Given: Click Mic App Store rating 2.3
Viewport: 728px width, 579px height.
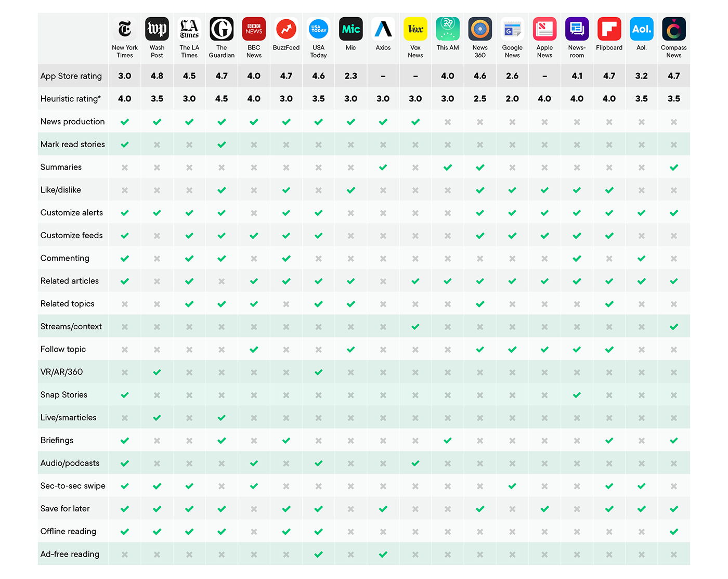Looking at the screenshot, I should click(x=351, y=76).
